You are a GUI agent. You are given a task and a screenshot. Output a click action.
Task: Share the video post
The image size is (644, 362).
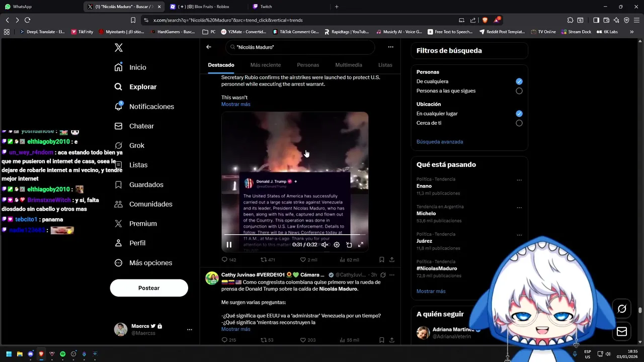click(x=392, y=260)
